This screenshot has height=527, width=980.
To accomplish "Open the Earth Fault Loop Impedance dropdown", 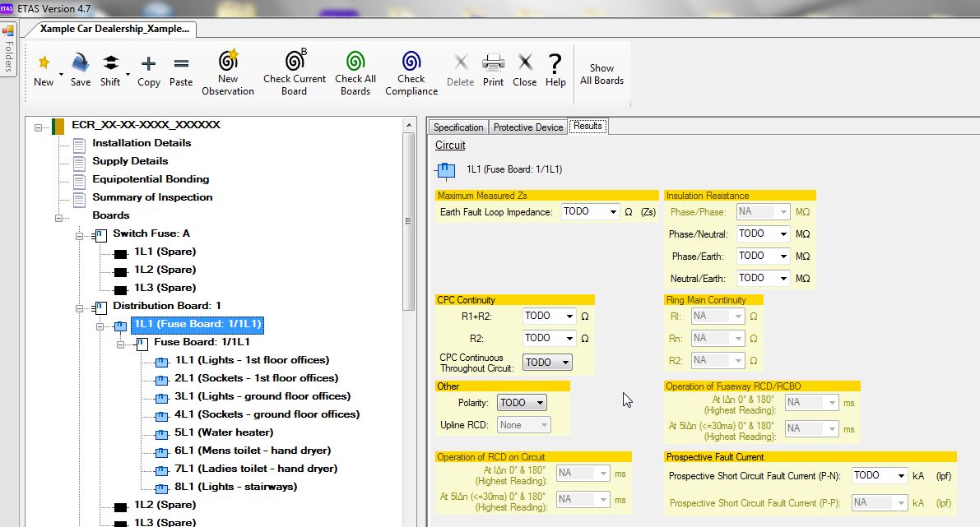I will coord(612,211).
